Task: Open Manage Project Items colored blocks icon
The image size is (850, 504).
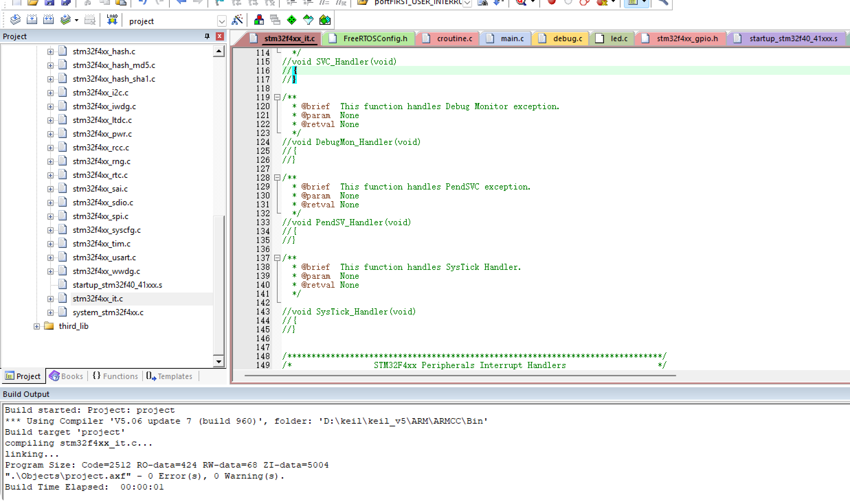Action: [259, 20]
